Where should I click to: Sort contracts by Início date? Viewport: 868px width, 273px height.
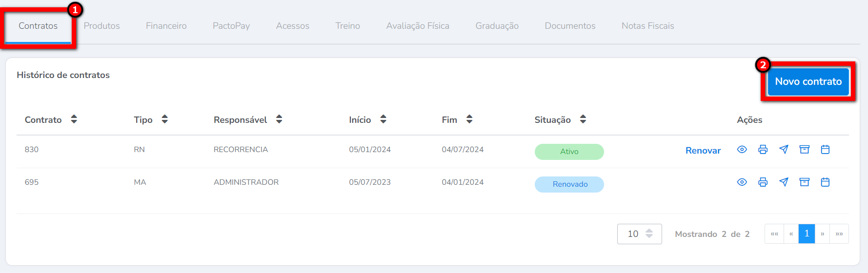[383, 119]
